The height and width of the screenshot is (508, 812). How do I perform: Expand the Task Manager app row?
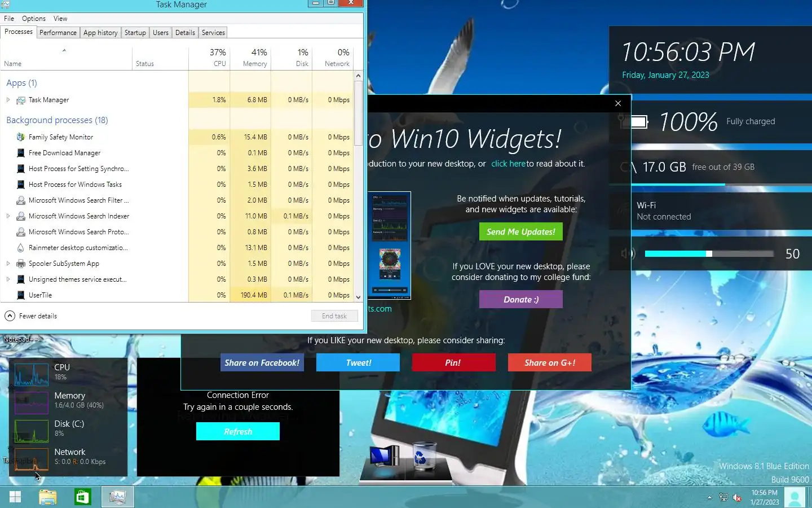pyautogui.click(x=8, y=100)
